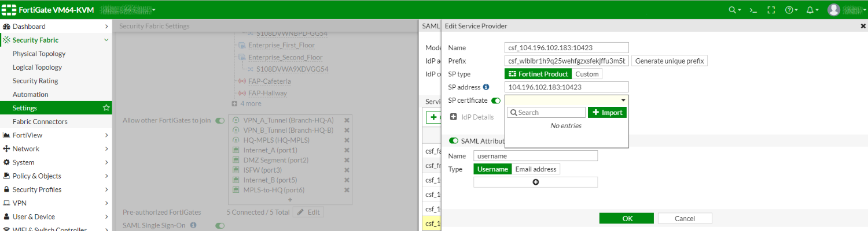Click the OK button
The width and height of the screenshot is (868, 231).
click(627, 219)
